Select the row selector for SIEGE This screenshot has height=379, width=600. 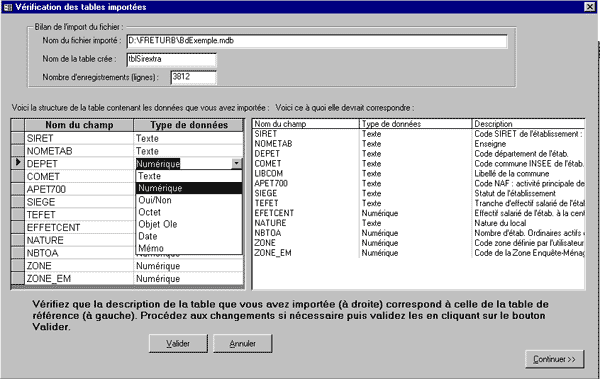[x=18, y=202]
